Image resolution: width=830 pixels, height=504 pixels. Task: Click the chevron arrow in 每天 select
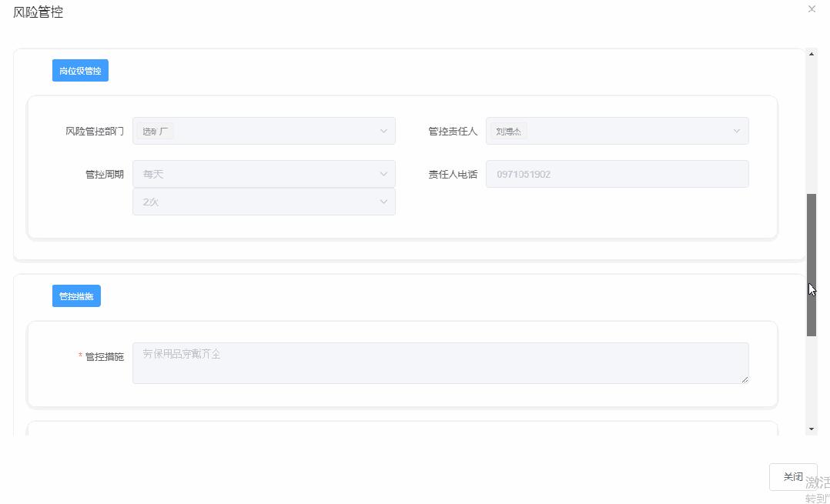[x=383, y=174]
